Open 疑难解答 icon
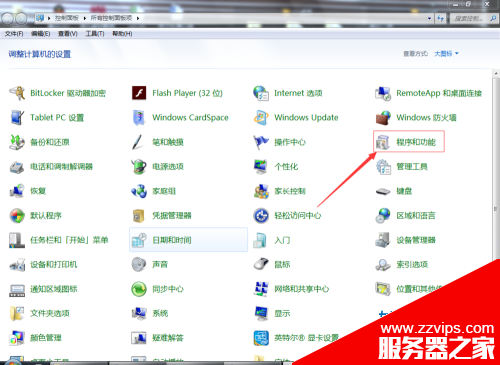500x365 pixels. click(x=139, y=338)
